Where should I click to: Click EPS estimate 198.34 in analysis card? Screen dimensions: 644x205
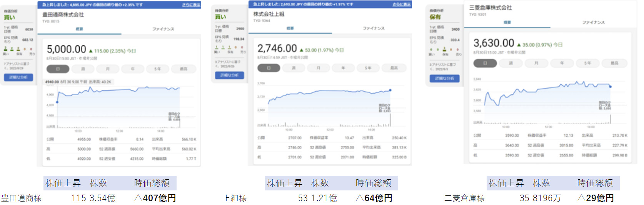pyautogui.click(x=239, y=39)
